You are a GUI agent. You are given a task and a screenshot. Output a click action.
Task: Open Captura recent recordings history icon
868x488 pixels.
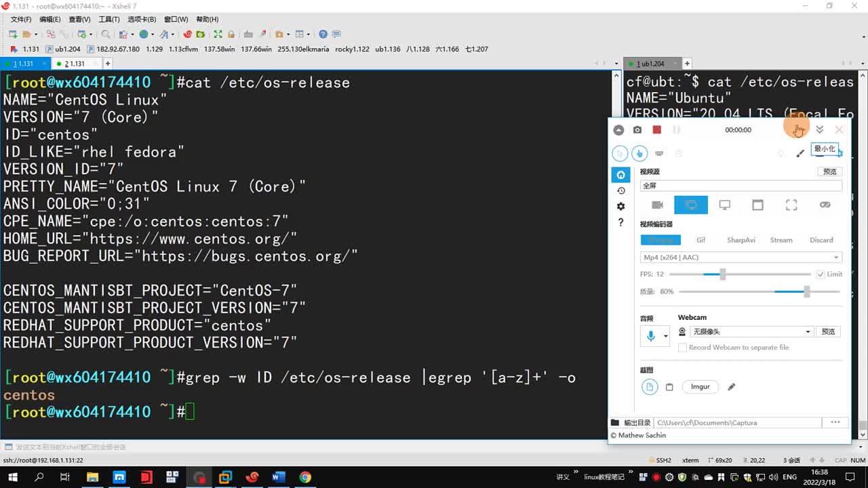pos(620,190)
